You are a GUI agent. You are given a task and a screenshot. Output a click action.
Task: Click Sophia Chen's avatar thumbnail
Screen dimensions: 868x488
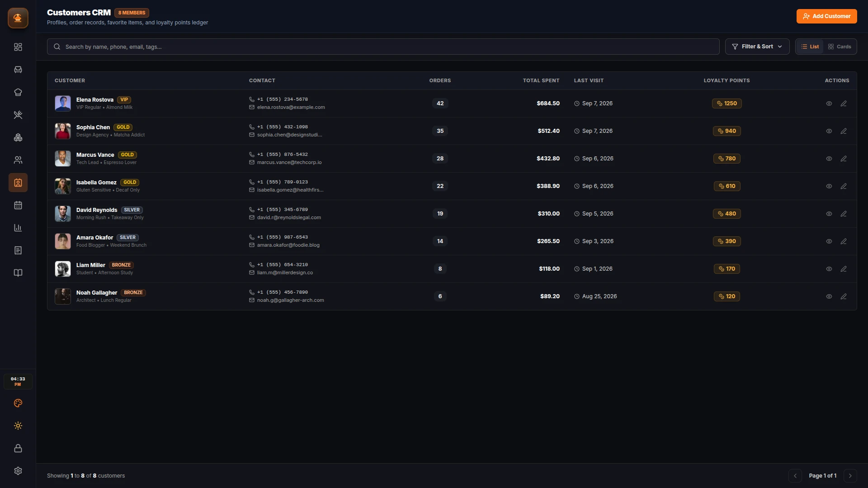click(63, 131)
